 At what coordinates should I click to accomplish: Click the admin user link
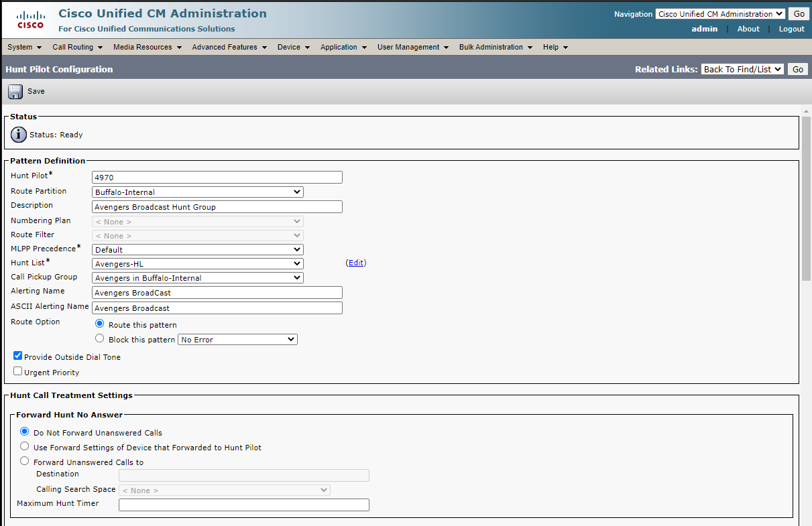(x=705, y=29)
